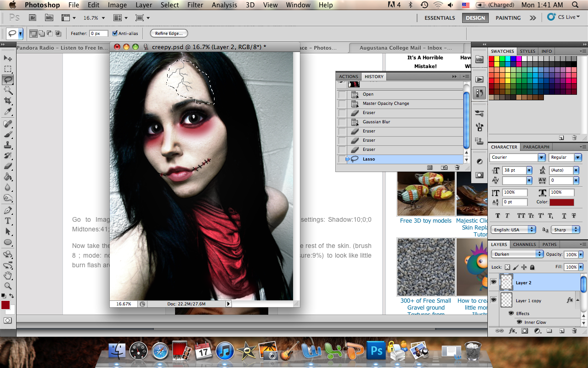
Task: Select the Healing Brush tool
Action: 8,124
